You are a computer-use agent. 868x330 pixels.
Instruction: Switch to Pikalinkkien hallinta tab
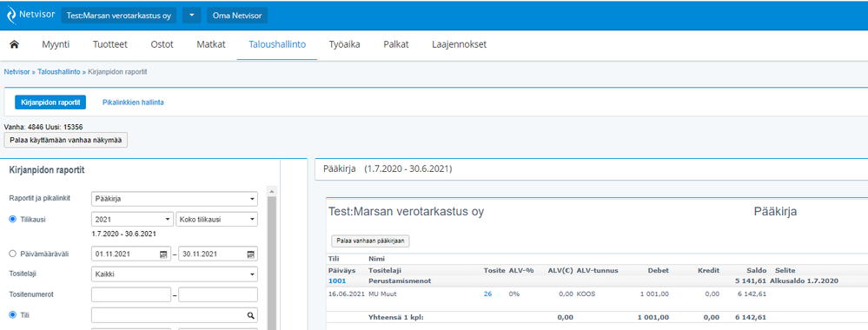pos(133,102)
